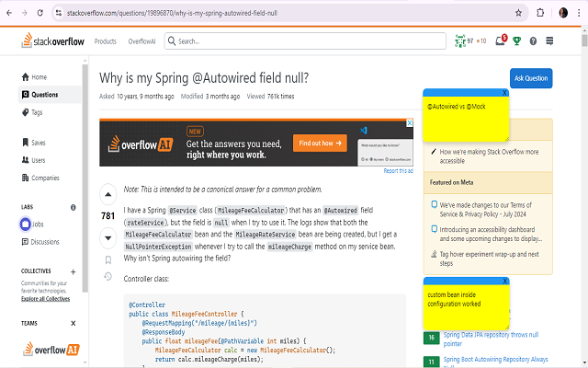Click the page vertical scrollbar thumb
The image size is (588, 368).
[584, 40]
